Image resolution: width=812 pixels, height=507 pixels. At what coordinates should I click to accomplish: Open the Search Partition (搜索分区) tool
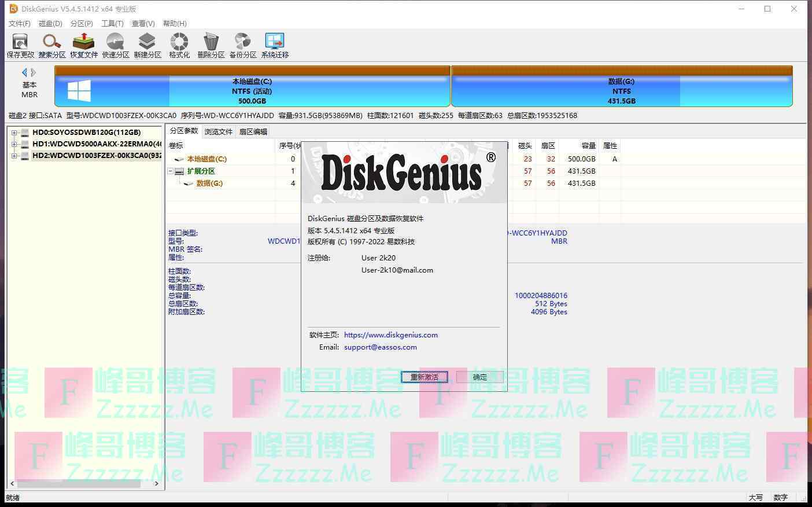[x=52, y=46]
